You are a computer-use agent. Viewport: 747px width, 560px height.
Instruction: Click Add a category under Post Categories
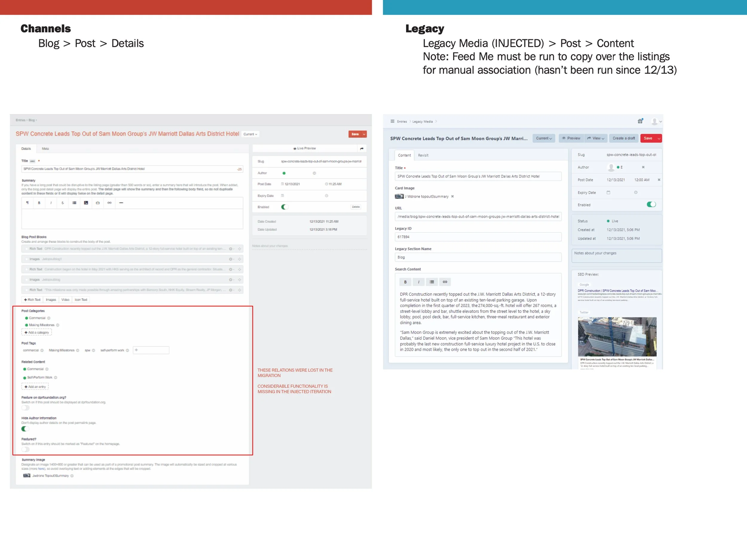(x=36, y=332)
